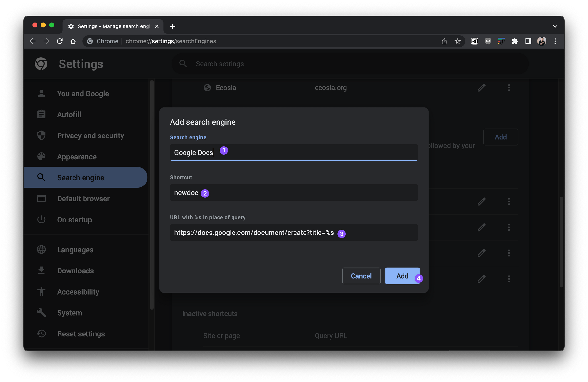
Task: Click Add to save the new search engine
Action: pos(402,276)
